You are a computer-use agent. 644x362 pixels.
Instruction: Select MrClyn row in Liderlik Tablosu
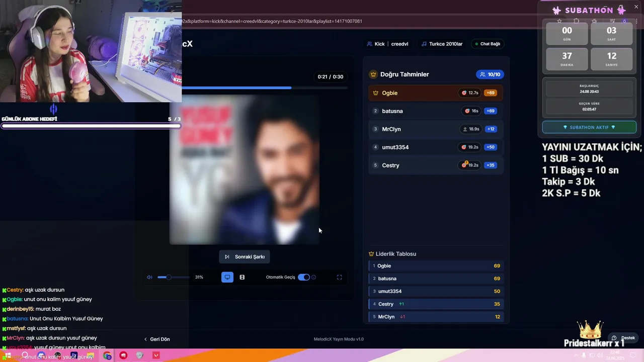pos(436,317)
